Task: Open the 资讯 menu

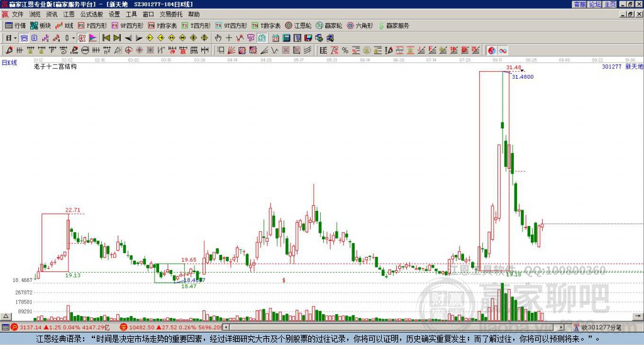Action: click(x=52, y=14)
